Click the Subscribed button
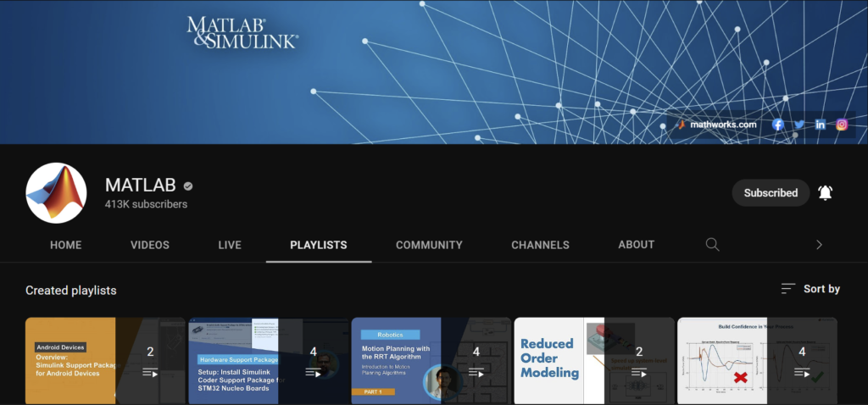Screen dimensions: 868x405 pyautogui.click(x=771, y=192)
